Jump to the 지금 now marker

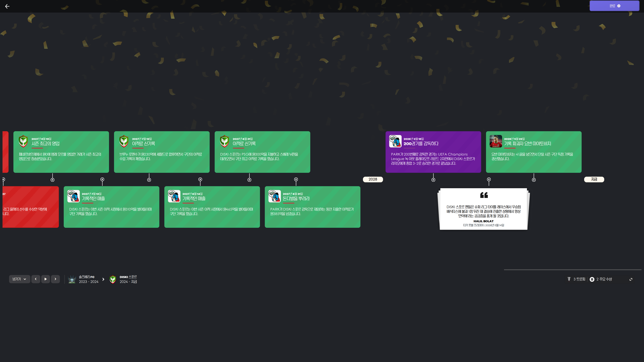coord(594,179)
